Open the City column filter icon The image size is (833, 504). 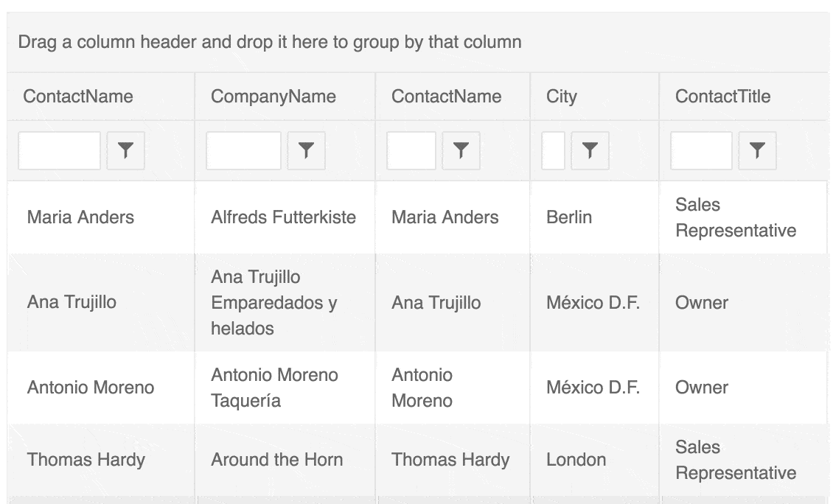(588, 150)
